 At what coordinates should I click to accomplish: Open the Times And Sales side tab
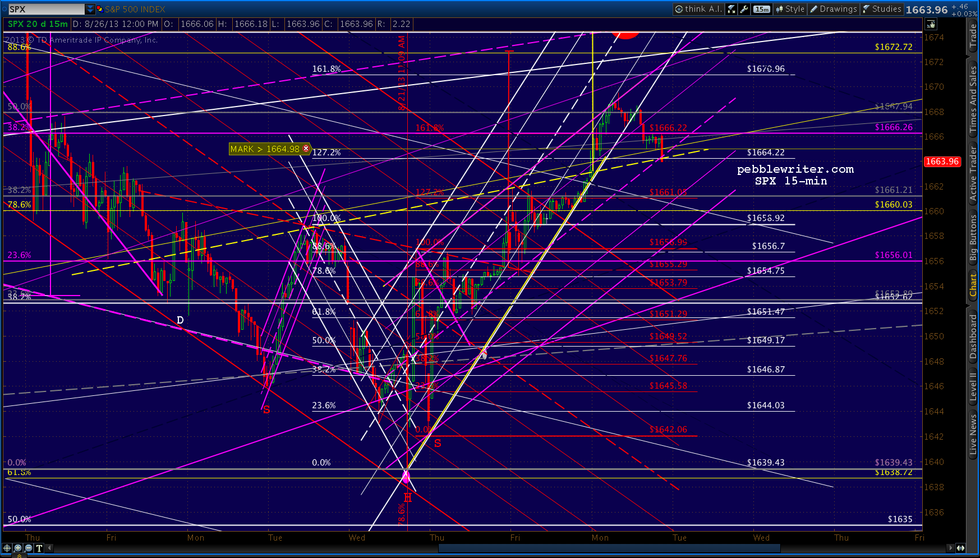pos(973,99)
